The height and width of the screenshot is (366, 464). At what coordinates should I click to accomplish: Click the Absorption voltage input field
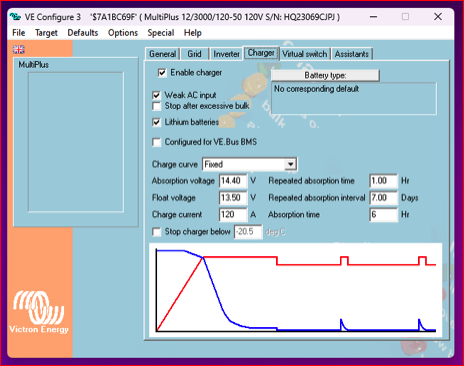coord(233,181)
